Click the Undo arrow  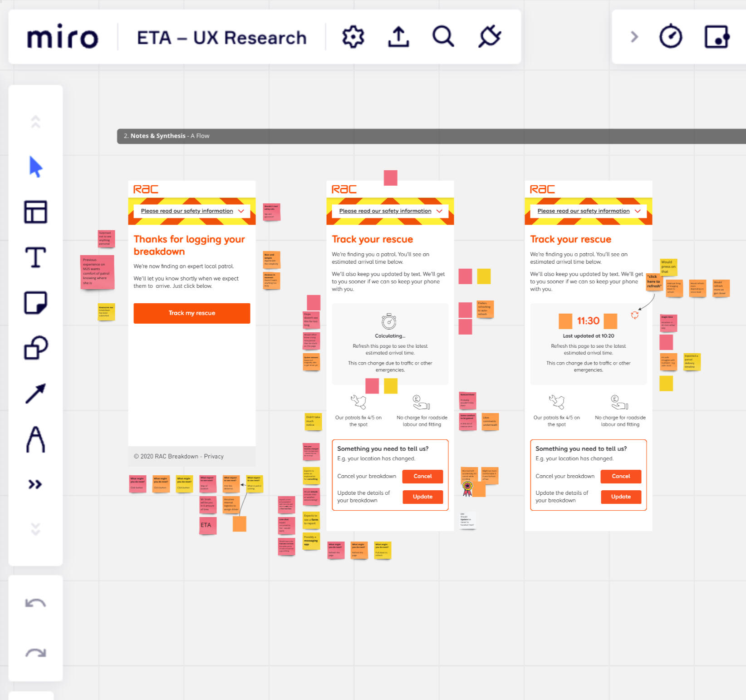coord(35,603)
